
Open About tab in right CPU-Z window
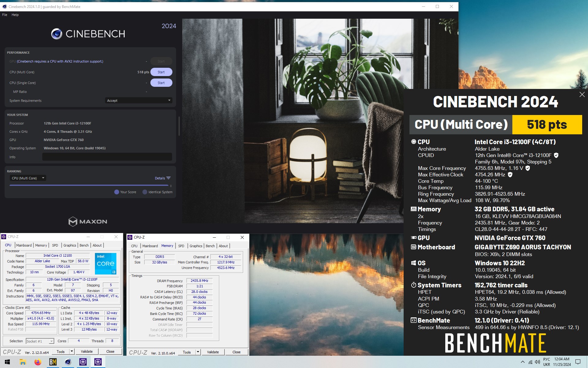click(x=223, y=246)
